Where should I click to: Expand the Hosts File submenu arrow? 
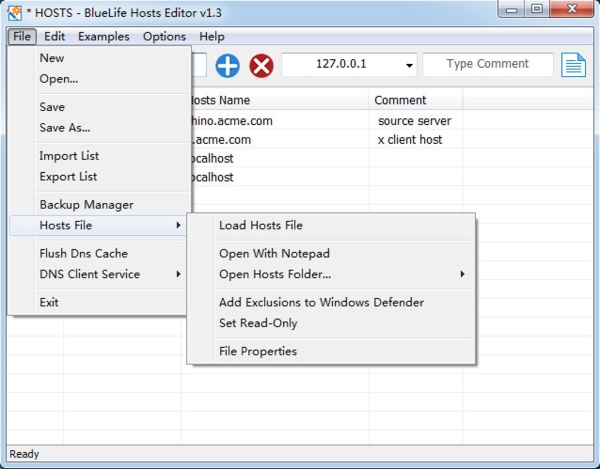[178, 225]
